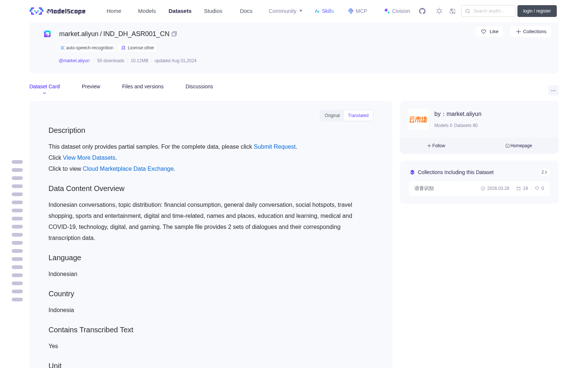Toggle light/dark theme sun icon
The image size is (588, 368).
click(x=439, y=11)
